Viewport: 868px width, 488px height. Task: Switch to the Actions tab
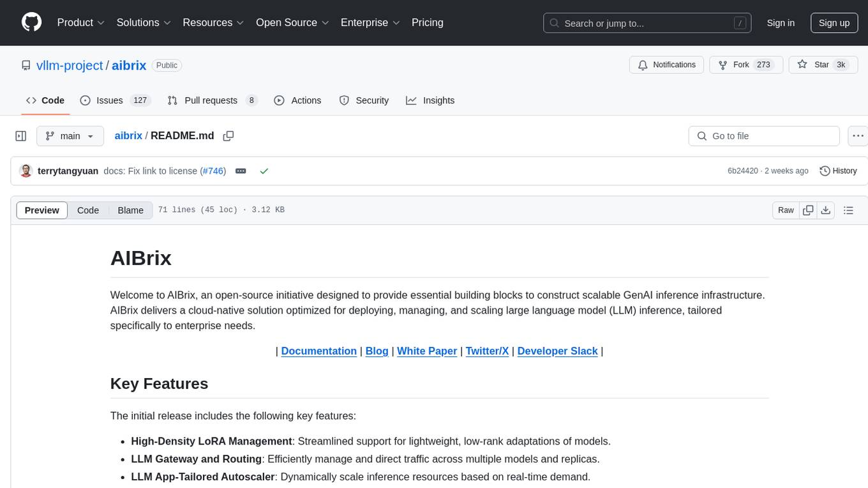point(297,100)
